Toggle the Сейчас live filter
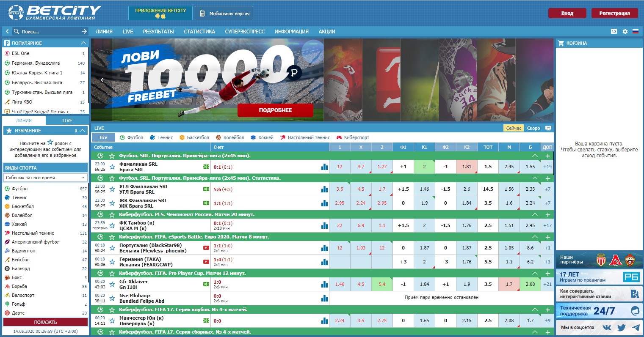644x337 pixels. coord(513,128)
